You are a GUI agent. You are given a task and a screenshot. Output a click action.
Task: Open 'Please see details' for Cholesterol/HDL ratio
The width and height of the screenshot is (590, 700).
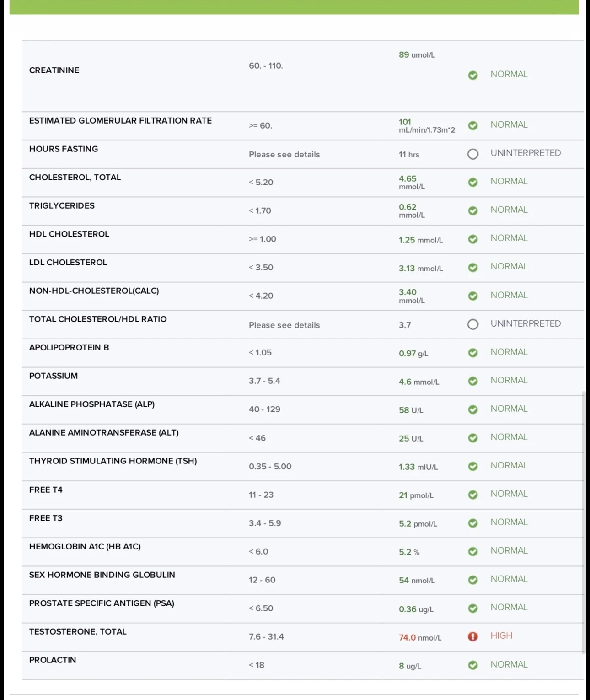click(284, 325)
